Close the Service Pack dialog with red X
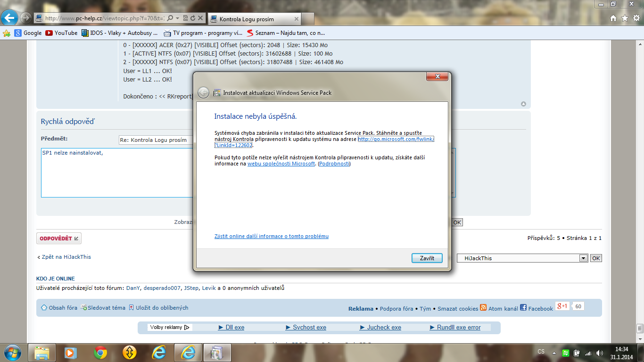644x362 pixels. point(437,76)
